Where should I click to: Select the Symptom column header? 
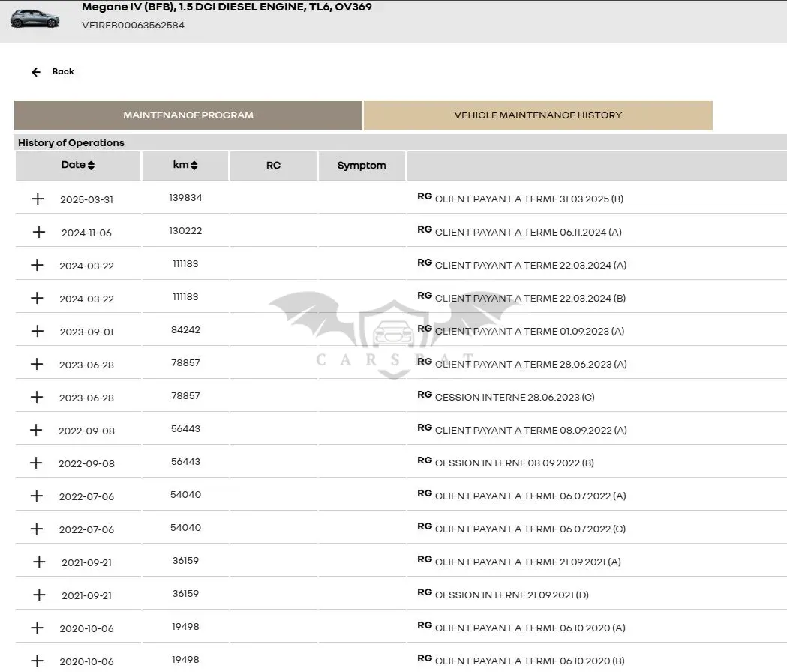pyautogui.click(x=362, y=166)
